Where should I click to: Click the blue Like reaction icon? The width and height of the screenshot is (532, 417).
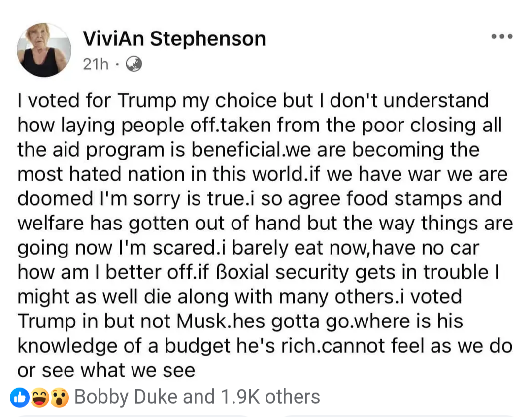19,397
